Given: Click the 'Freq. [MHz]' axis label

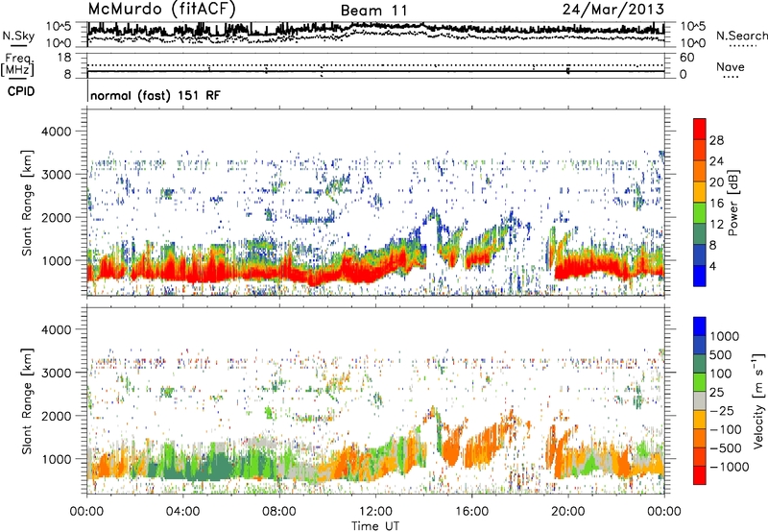Looking at the screenshot, I should 19,65.
